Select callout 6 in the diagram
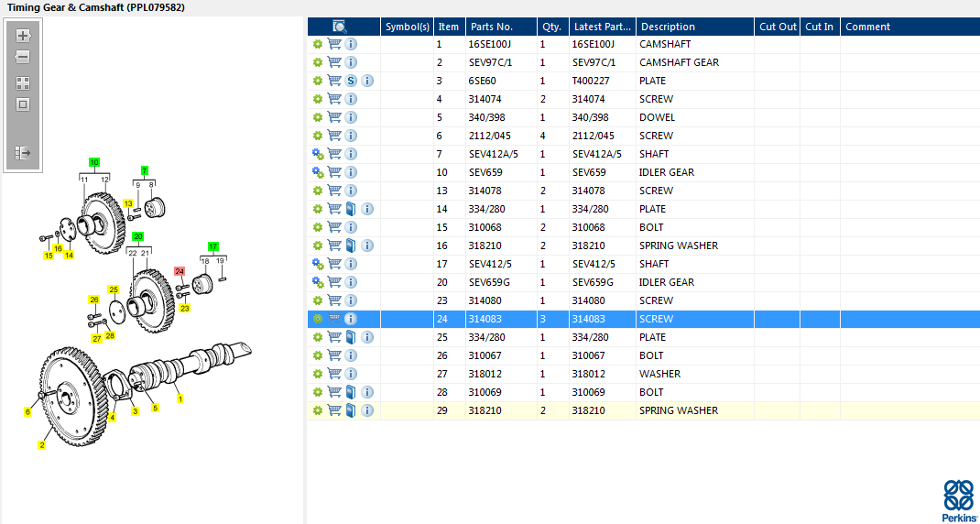The width and height of the screenshot is (980, 524). 27,411
